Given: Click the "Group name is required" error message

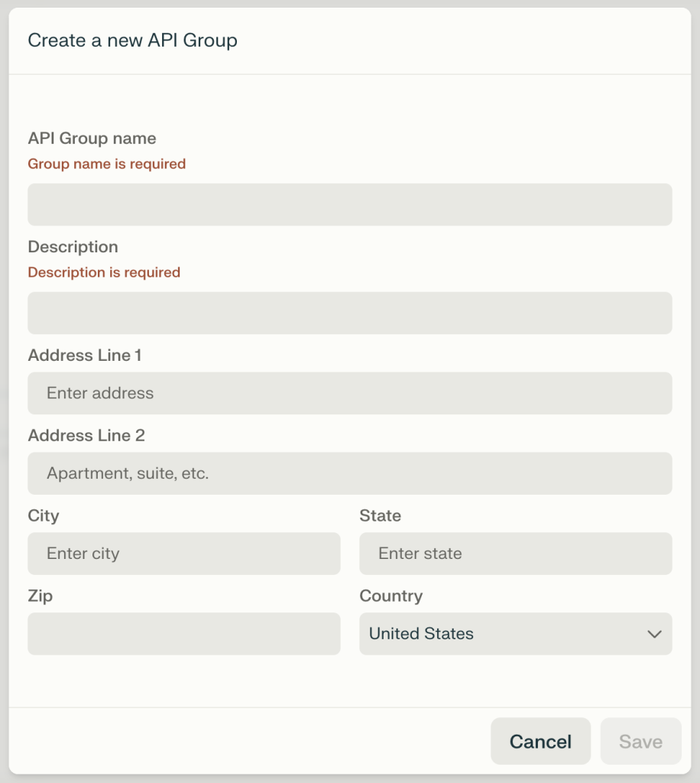Looking at the screenshot, I should point(106,164).
